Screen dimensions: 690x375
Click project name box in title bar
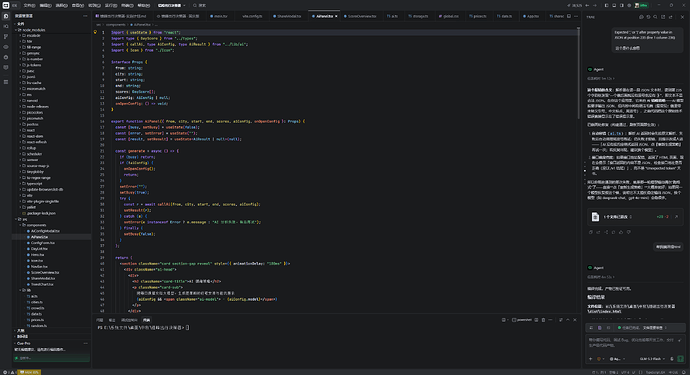point(171,5)
